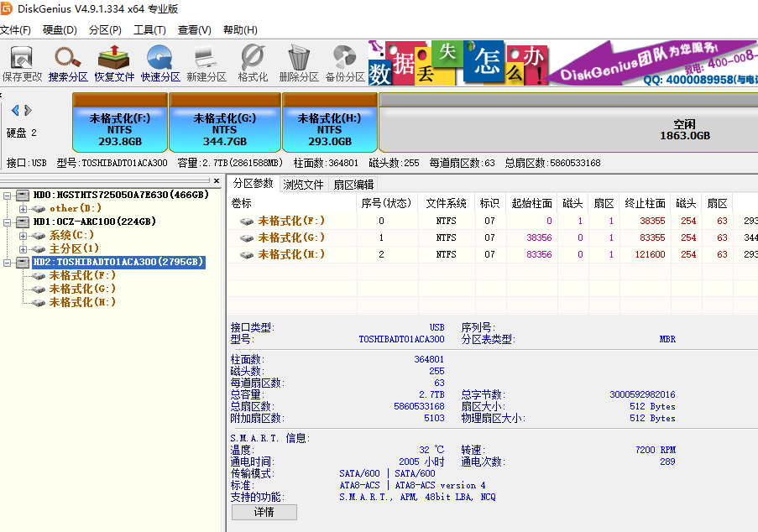758x532 pixels.
Task: Select 未格式化(H:) in the disk tree
Action: click(82, 302)
